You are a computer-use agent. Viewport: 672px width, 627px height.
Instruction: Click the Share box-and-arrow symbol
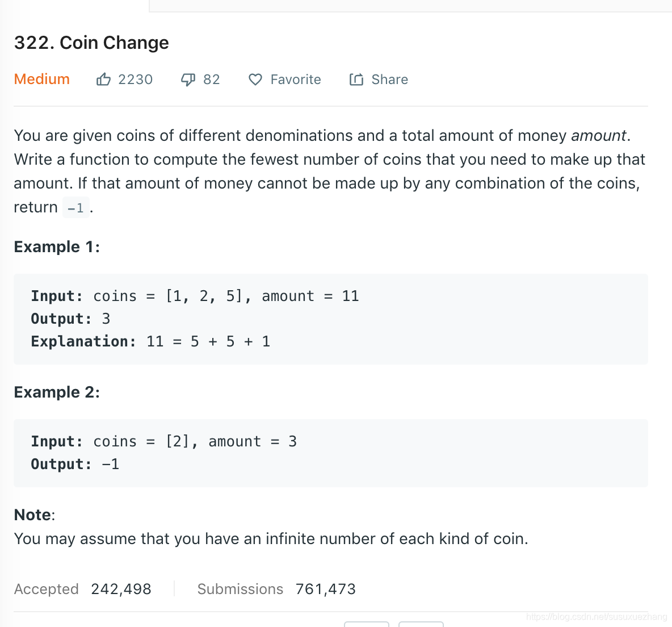(356, 79)
